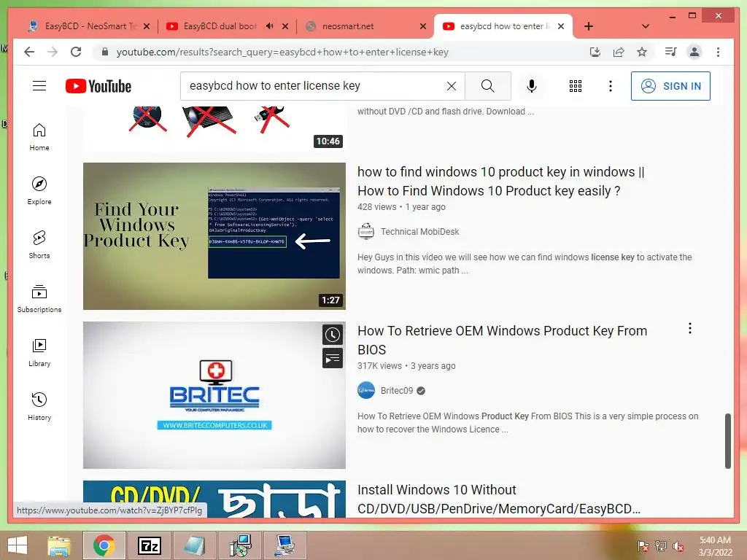The image size is (747, 560).
Task: Open 'How To Retrieve OEM Windows Product Key' title
Action: pyautogui.click(x=502, y=340)
